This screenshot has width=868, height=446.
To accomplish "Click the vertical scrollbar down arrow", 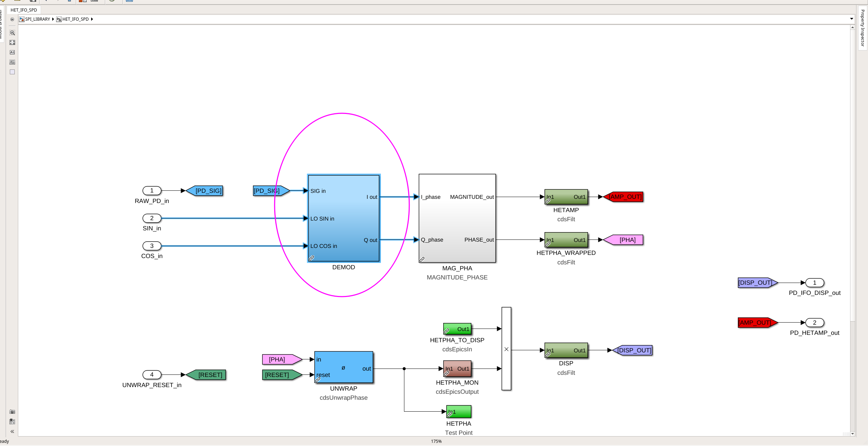I will (x=853, y=434).
